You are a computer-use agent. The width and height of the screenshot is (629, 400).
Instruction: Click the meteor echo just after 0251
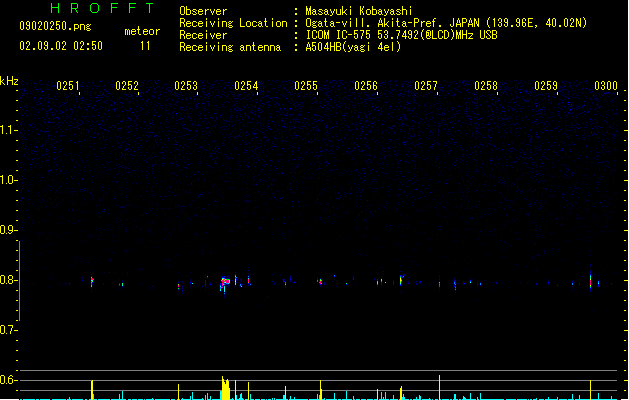pyautogui.click(x=92, y=281)
